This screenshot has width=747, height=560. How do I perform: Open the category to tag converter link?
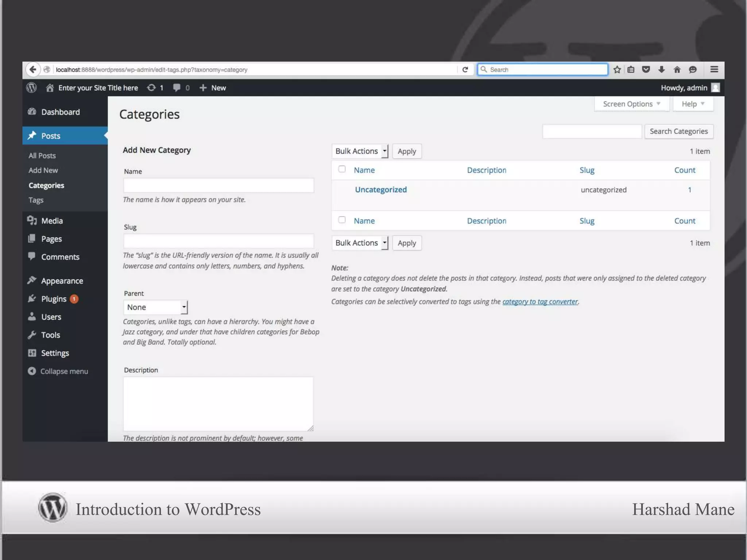540,302
